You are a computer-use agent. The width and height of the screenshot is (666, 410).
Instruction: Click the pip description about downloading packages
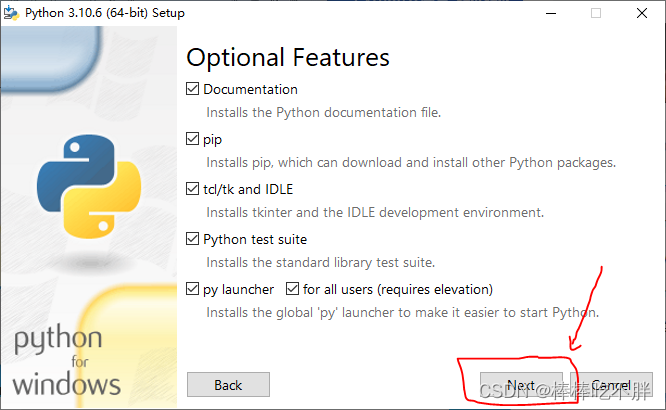pos(411,163)
